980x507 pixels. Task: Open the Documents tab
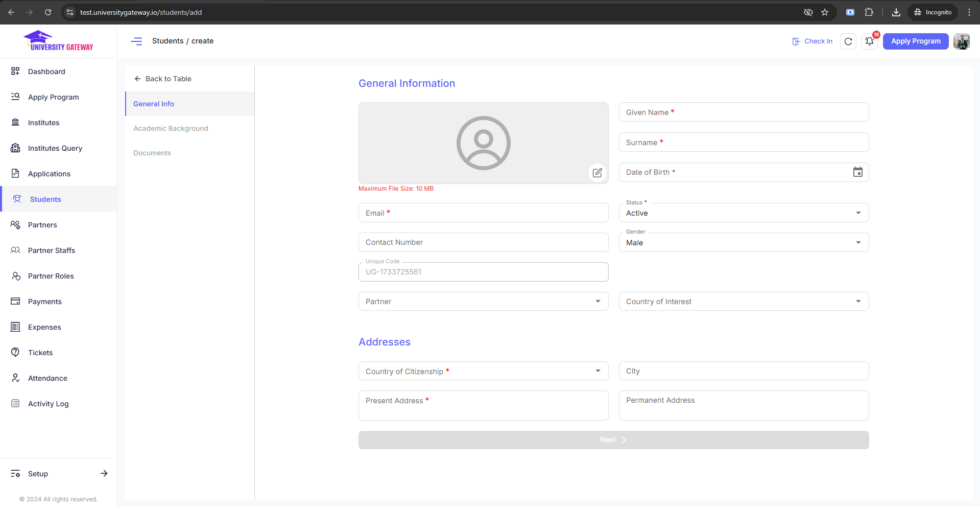coord(152,153)
